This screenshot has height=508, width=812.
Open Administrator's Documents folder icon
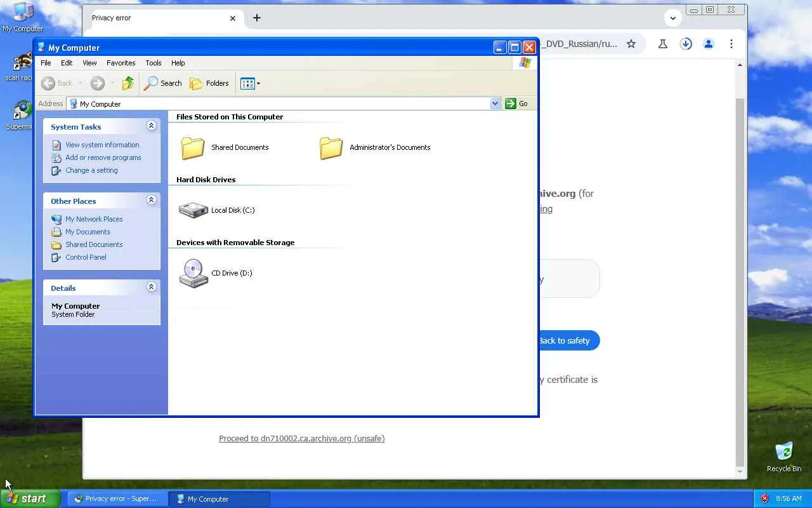331,148
